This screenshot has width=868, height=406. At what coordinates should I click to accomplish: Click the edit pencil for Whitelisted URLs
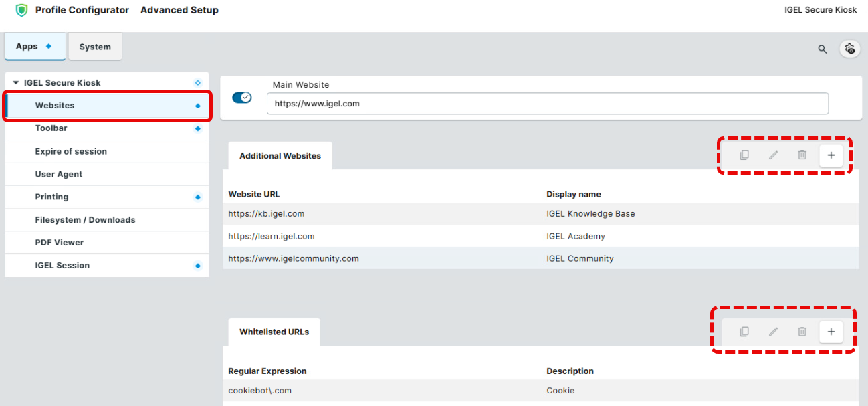(x=773, y=332)
